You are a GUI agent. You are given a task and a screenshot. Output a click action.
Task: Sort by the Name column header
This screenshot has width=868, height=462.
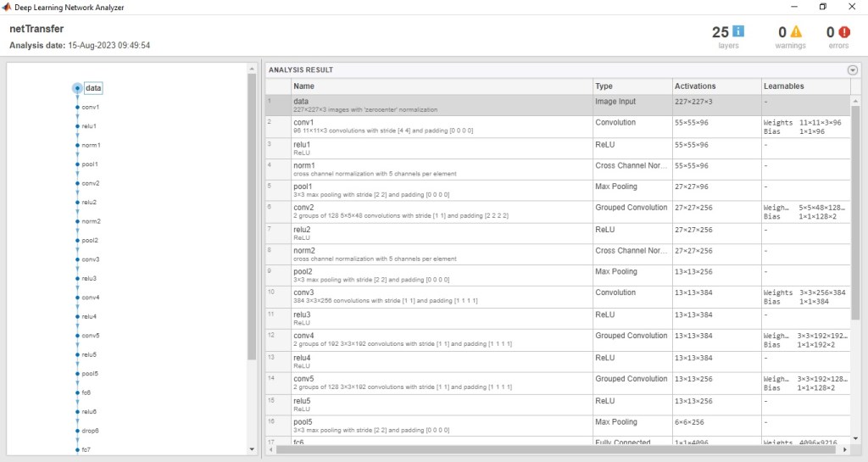pyautogui.click(x=441, y=86)
